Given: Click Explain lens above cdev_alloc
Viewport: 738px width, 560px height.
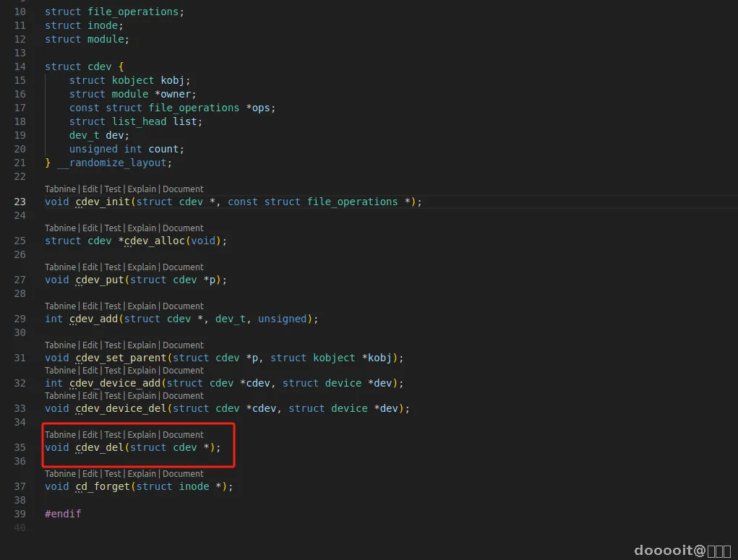Looking at the screenshot, I should 142,228.
